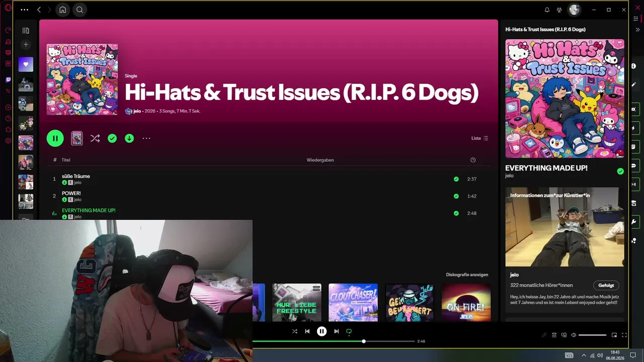Toggle the repeat mode button

click(x=349, y=331)
